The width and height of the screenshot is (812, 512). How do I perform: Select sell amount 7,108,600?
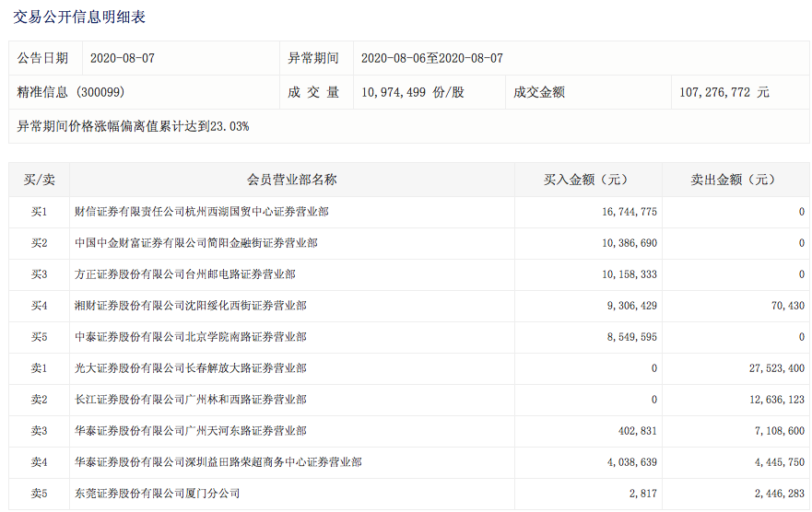click(x=780, y=431)
